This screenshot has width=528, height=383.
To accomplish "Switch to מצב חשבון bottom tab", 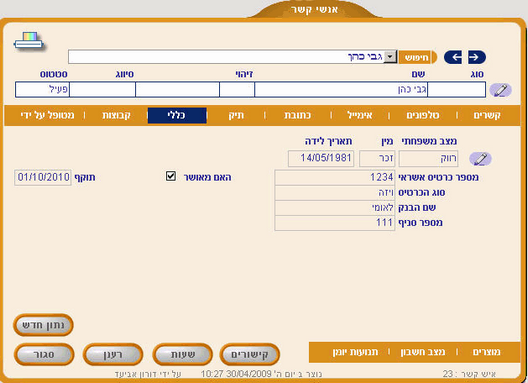I will (423, 352).
